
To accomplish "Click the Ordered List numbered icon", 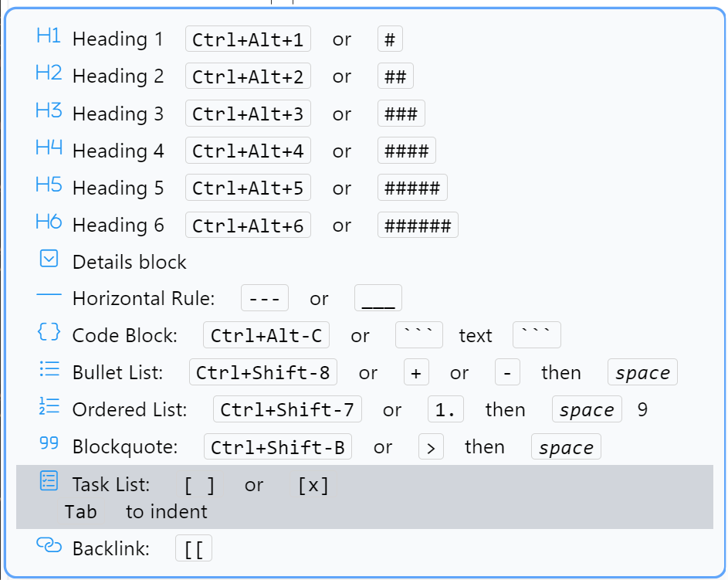I will coord(49,406).
